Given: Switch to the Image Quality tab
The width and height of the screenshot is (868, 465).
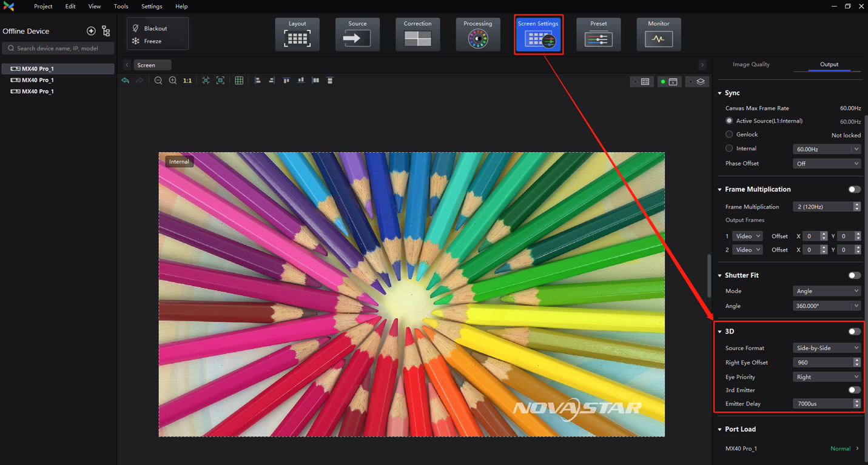Looking at the screenshot, I should (x=751, y=64).
